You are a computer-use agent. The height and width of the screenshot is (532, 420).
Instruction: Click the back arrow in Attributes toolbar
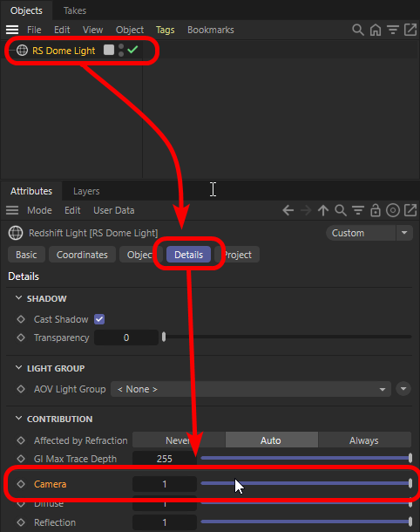point(288,210)
